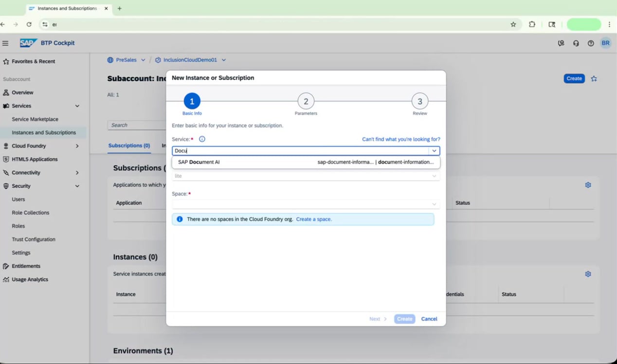Click the dialog's Create button
617x364 pixels.
point(405,319)
